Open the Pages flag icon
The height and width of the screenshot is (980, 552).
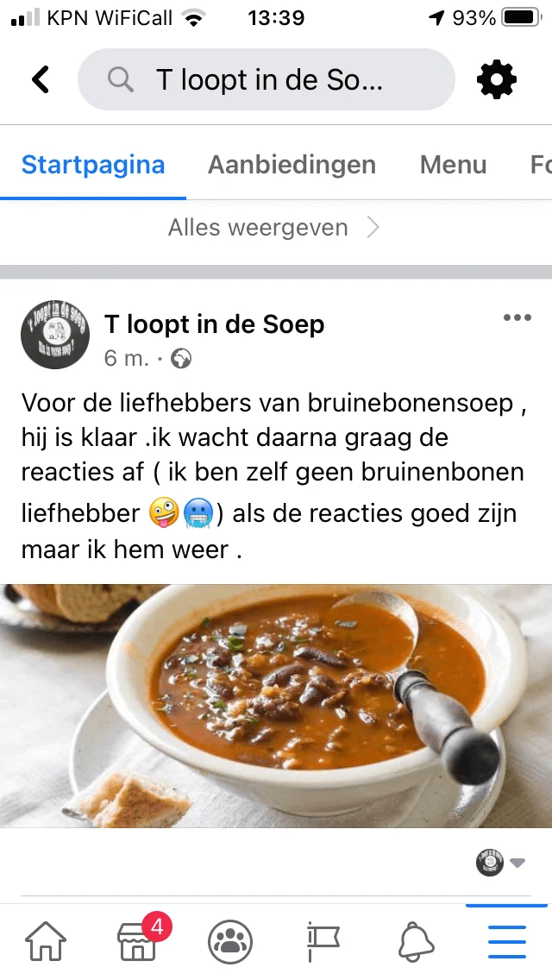coord(323,941)
